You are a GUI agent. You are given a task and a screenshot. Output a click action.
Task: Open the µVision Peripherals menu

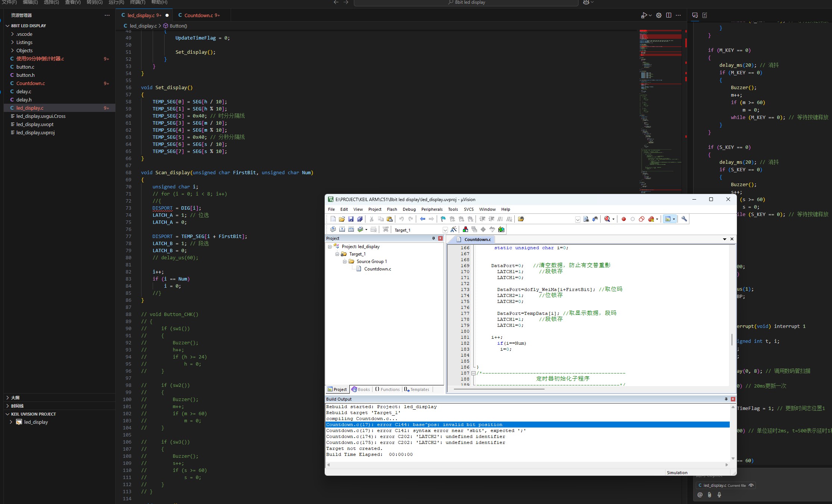tap(432, 209)
